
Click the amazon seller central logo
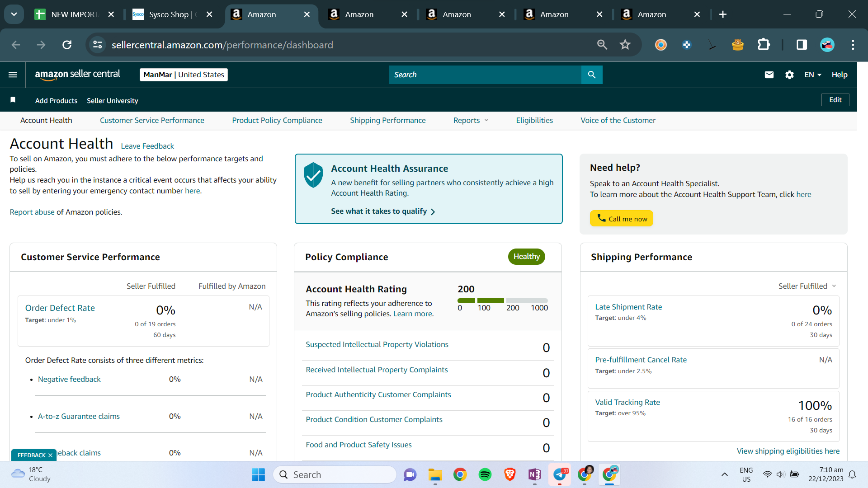click(78, 75)
